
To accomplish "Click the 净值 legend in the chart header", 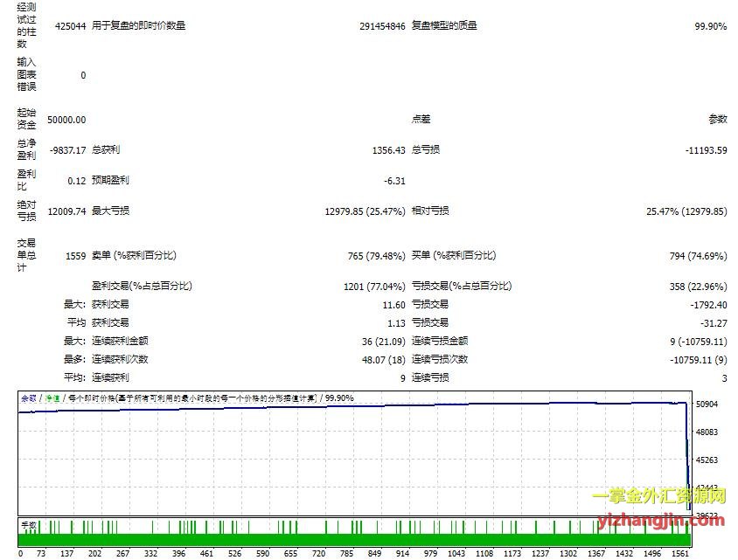I will click(x=52, y=398).
